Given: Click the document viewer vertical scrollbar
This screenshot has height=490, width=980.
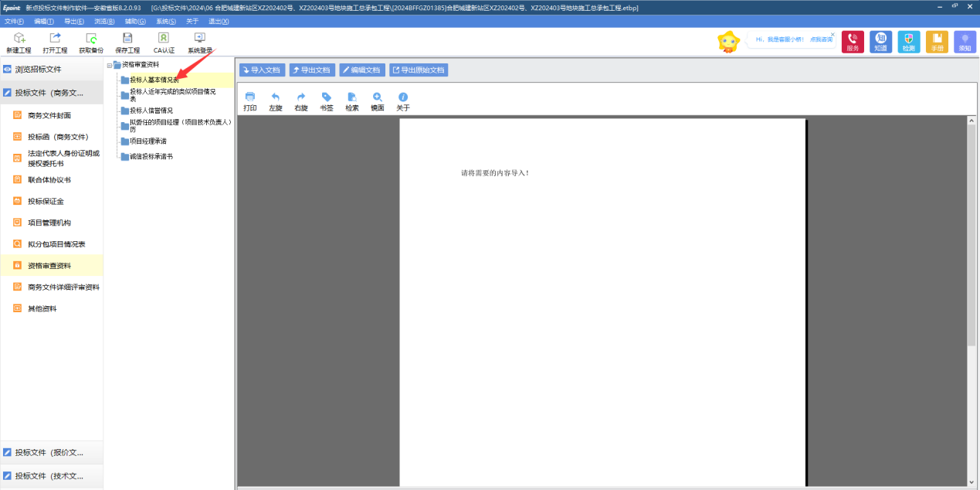Looking at the screenshot, I should [x=972, y=232].
